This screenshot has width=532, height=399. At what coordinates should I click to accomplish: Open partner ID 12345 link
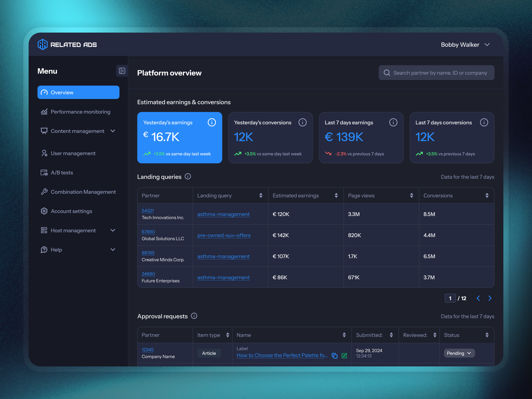[x=147, y=350]
